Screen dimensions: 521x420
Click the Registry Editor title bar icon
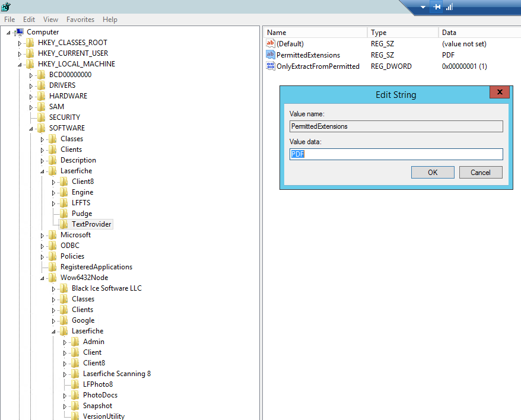[7, 7]
